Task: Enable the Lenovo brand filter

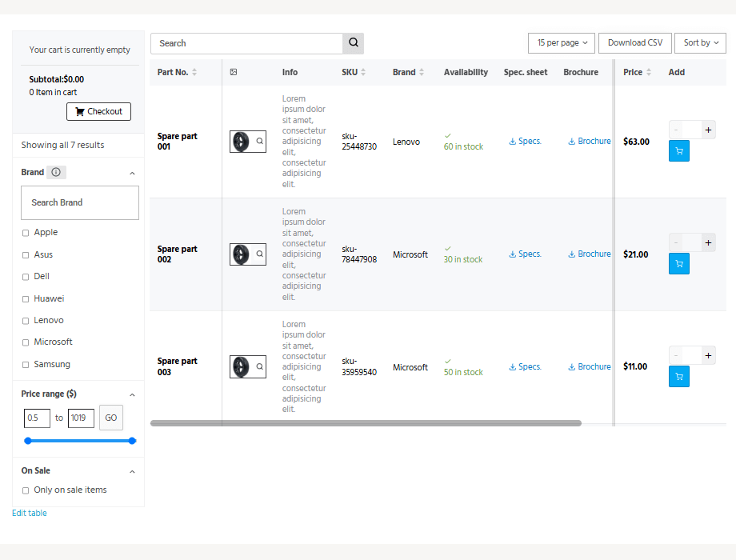Action: [26, 321]
